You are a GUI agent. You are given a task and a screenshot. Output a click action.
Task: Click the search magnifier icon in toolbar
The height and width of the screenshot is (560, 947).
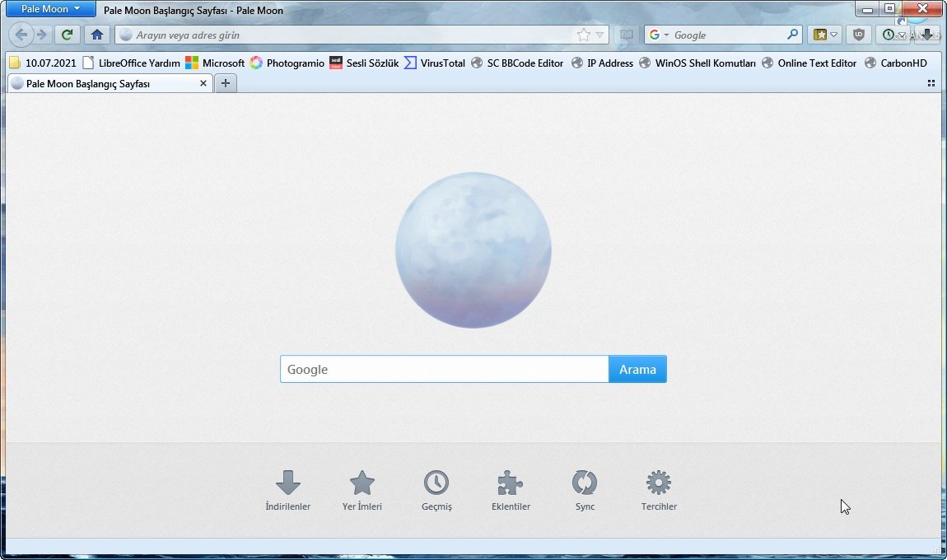pyautogui.click(x=792, y=35)
